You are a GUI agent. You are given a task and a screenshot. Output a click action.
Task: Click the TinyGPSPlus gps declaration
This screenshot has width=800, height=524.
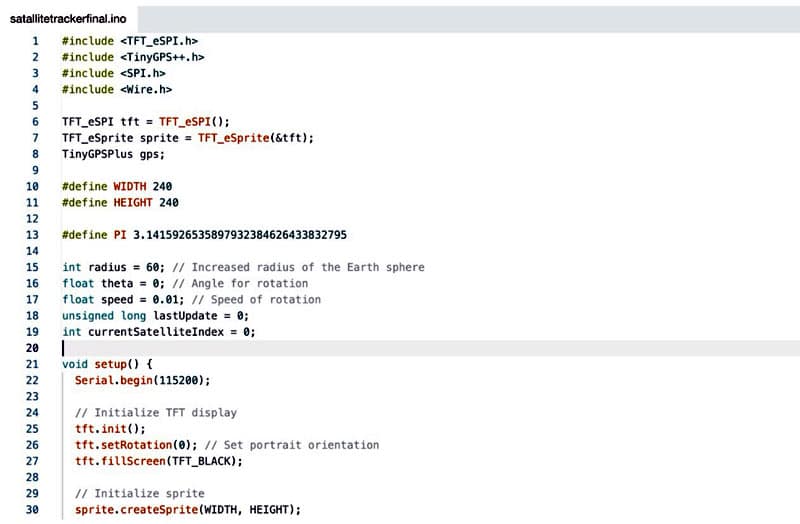[x=113, y=154]
